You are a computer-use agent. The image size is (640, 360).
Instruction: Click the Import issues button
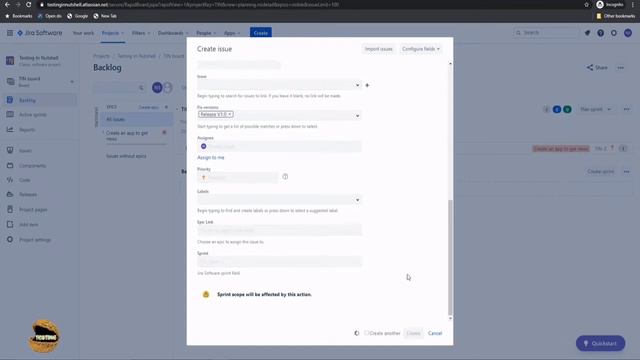(x=378, y=49)
